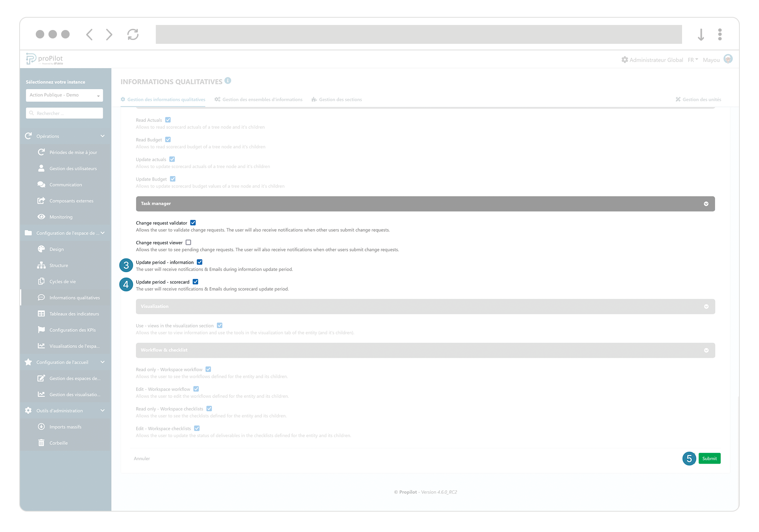
Task: Collapse the Opérations menu group
Action: click(102, 136)
